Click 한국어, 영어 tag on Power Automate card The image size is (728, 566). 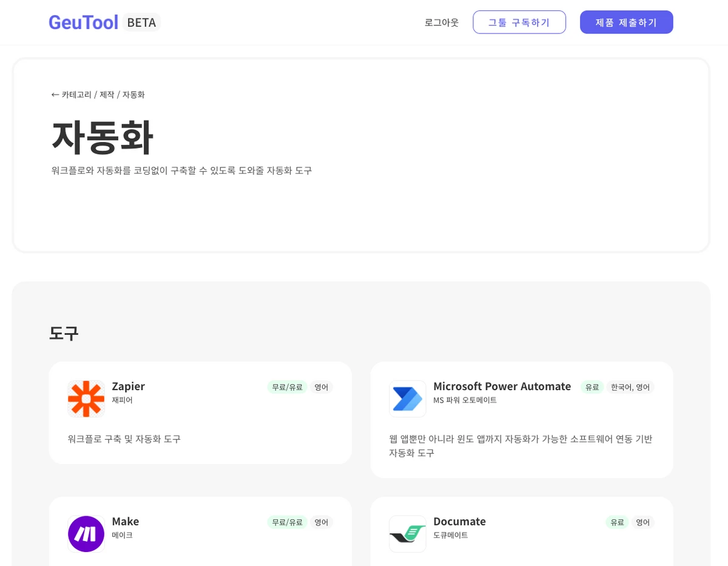coord(630,387)
